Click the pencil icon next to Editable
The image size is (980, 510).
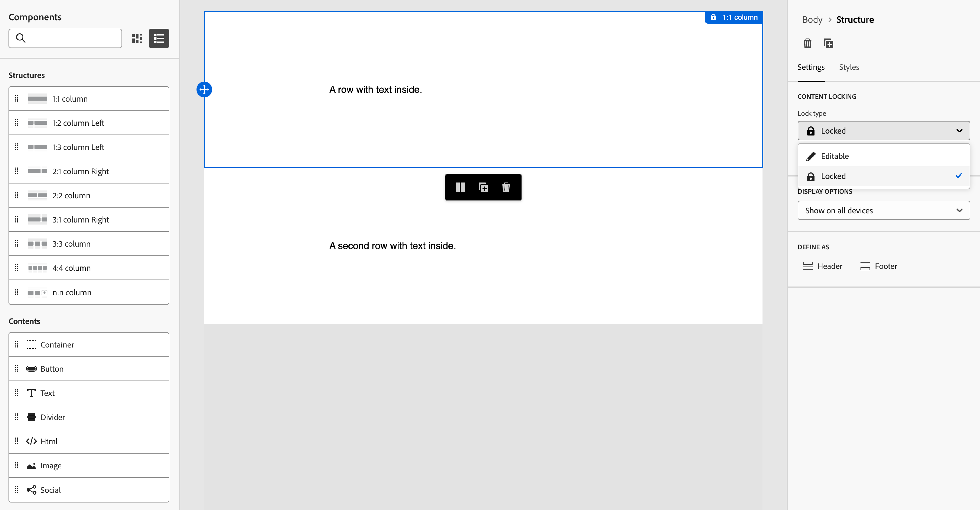pos(811,156)
